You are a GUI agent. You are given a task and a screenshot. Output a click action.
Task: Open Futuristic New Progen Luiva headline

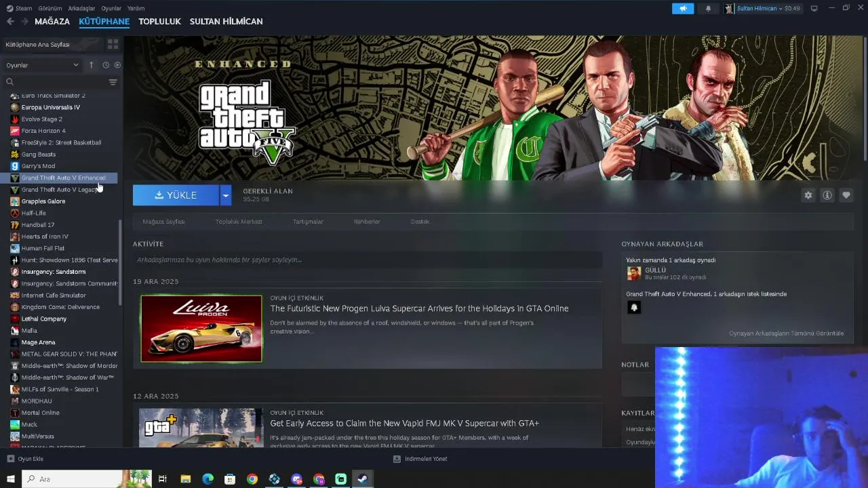[419, 308]
